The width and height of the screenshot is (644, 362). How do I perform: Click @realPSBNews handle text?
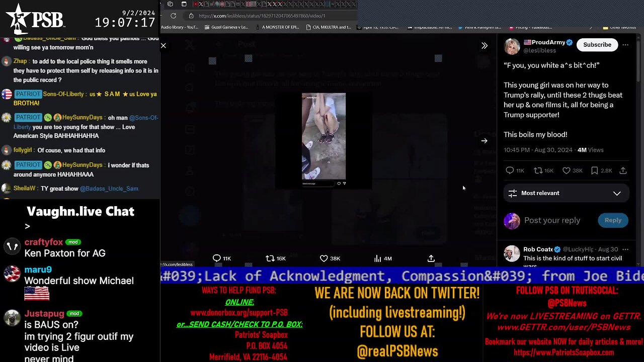[397, 351]
